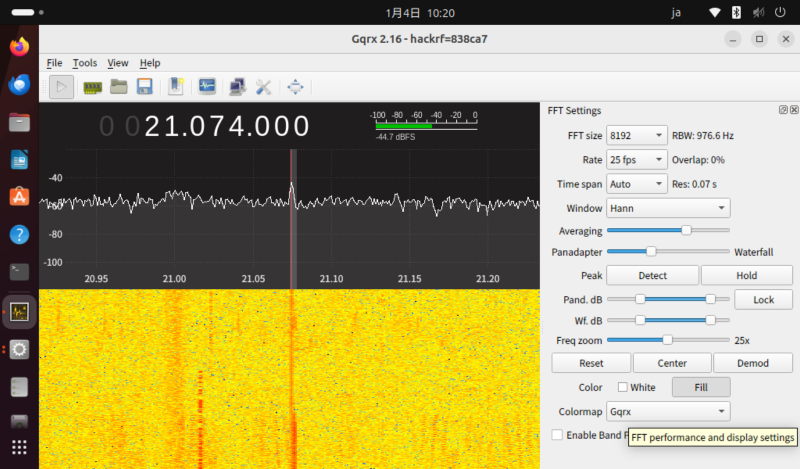
Task: Open the clock and calendar panel
Action: 420,13
